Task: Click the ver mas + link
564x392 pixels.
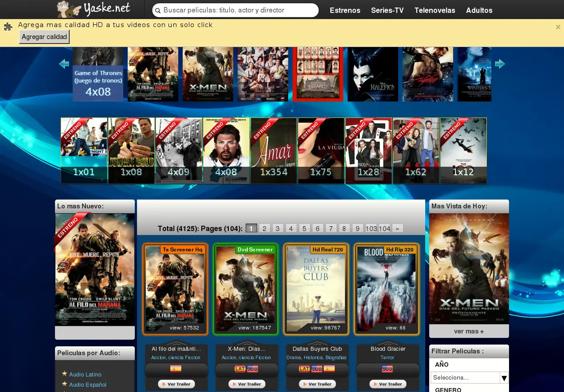Action: [x=469, y=331]
